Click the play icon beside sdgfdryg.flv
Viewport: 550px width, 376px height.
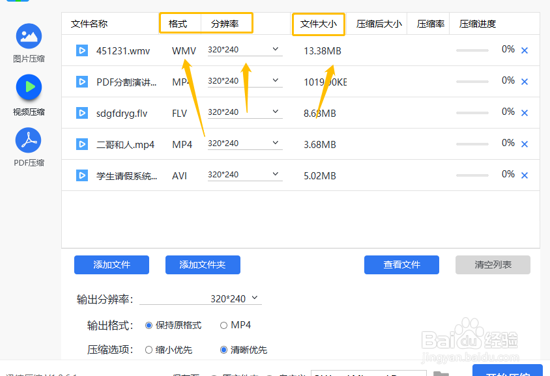82,113
